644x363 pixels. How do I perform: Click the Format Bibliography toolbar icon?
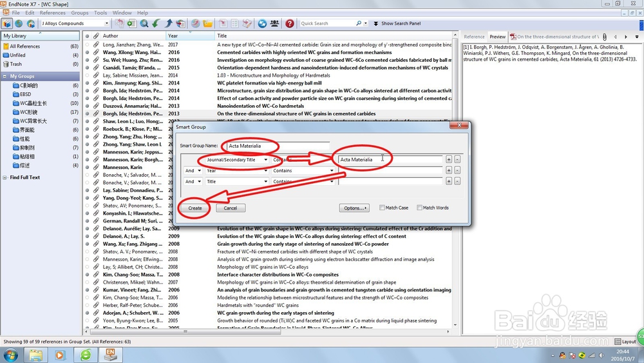[x=234, y=23]
